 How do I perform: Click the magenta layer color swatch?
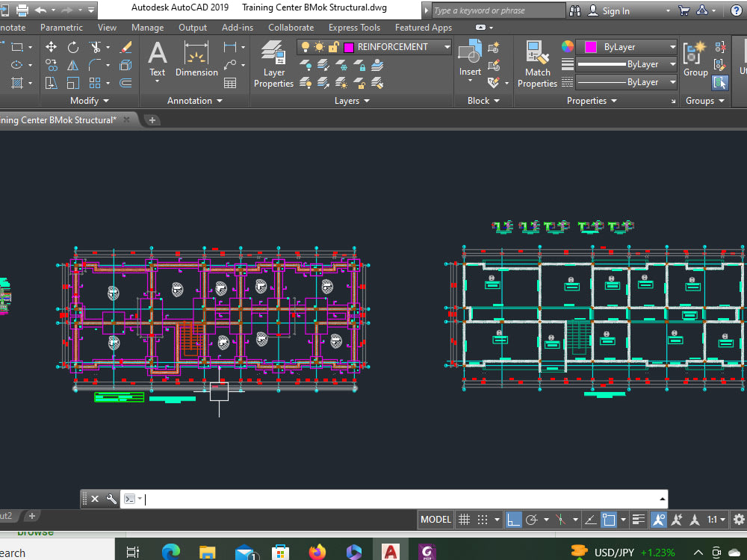click(x=348, y=47)
